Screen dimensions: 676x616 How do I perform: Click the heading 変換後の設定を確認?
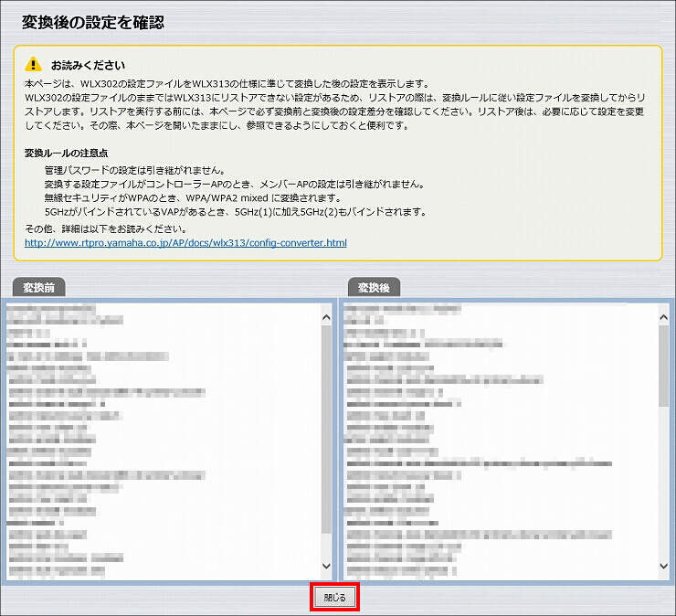(x=92, y=23)
